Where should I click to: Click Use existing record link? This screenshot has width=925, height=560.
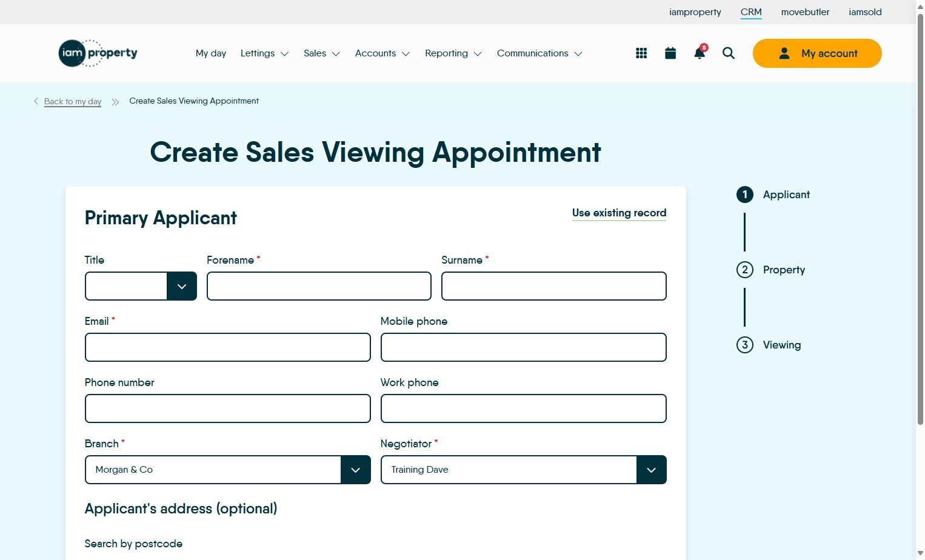pyautogui.click(x=619, y=213)
